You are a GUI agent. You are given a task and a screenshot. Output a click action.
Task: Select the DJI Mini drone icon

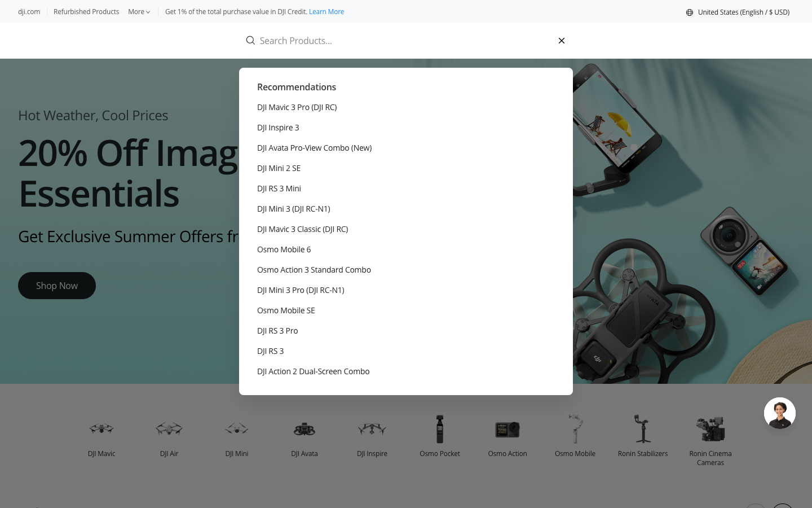point(237,429)
